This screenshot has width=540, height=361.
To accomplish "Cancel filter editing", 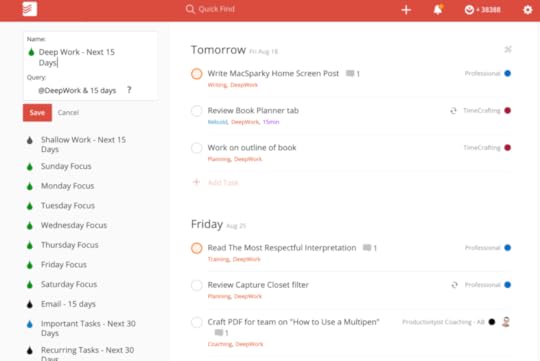I will [x=68, y=113].
